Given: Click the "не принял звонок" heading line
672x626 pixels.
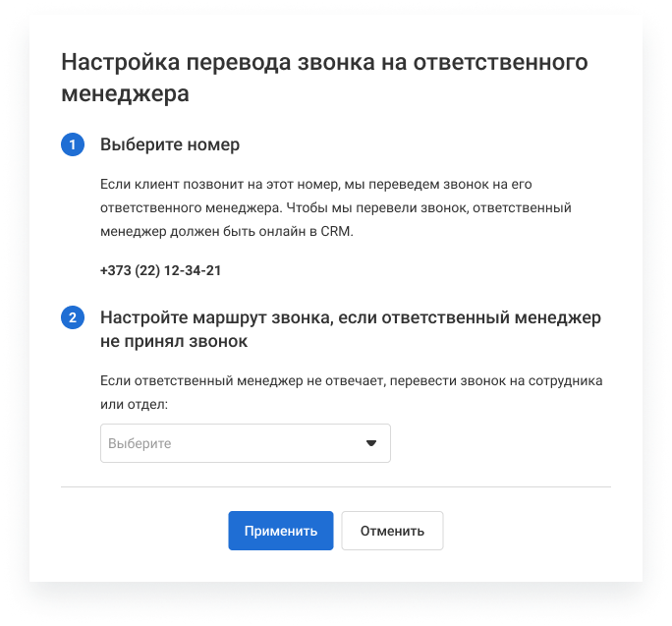Looking at the screenshot, I should [174, 342].
